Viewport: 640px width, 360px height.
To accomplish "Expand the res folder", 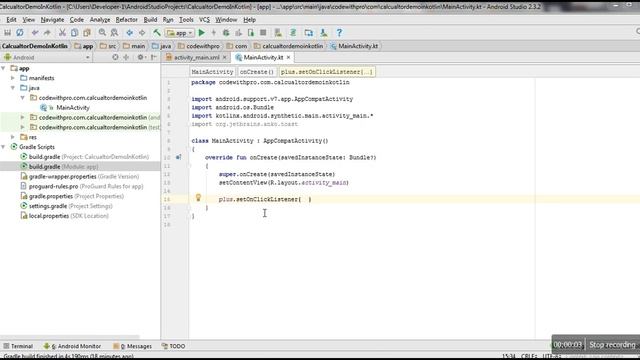I will click(x=13, y=137).
